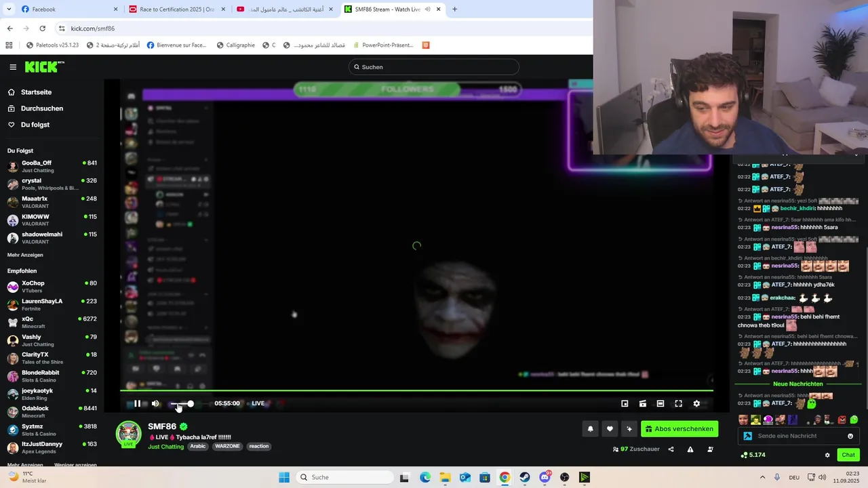Pause the live stream playback
The width and height of the screenshot is (868, 488).
(137, 403)
